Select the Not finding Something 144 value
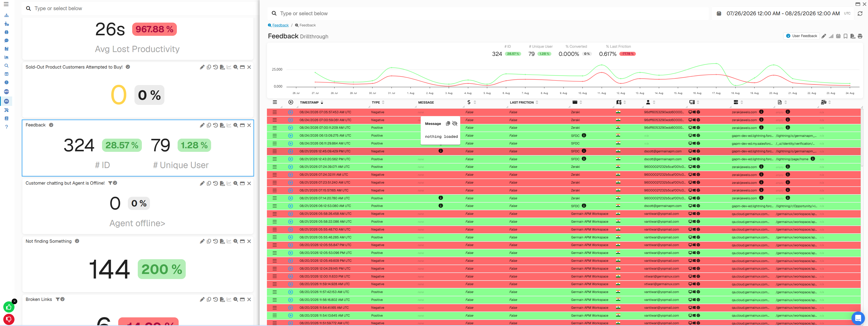 tap(109, 269)
